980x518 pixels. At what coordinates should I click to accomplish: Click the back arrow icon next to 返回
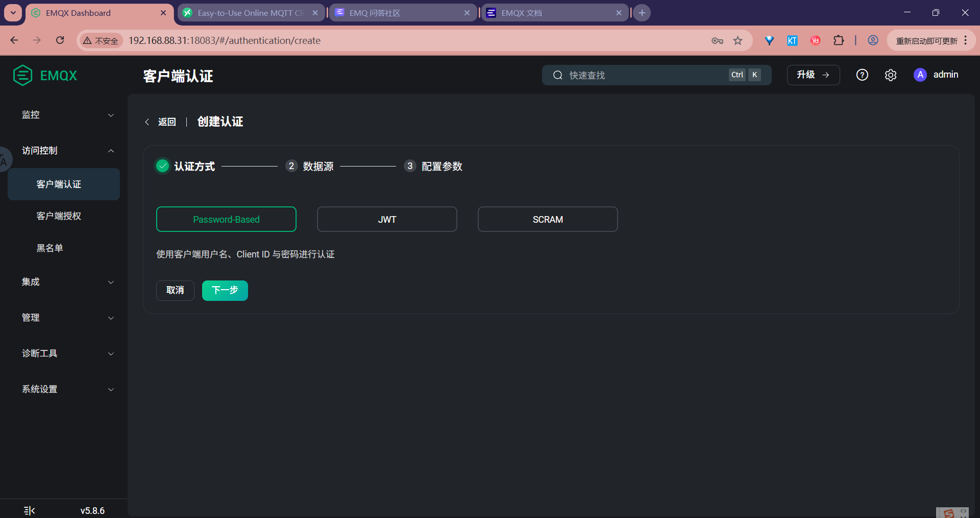pyautogui.click(x=147, y=122)
